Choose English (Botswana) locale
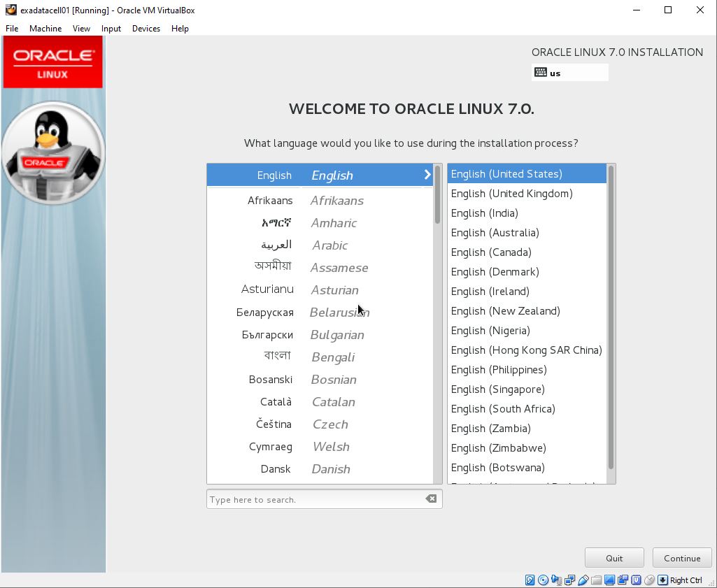This screenshot has width=717, height=588. pos(527,468)
